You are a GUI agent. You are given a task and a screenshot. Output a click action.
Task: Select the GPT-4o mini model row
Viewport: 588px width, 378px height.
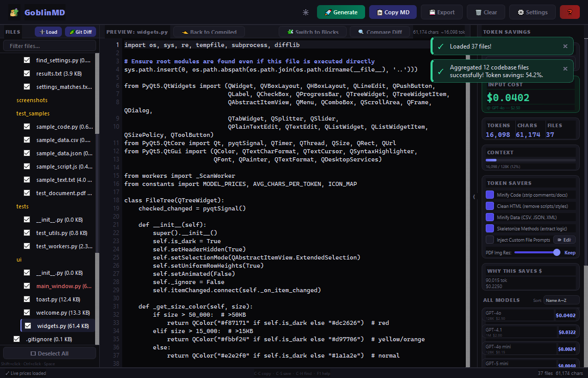coord(531,349)
